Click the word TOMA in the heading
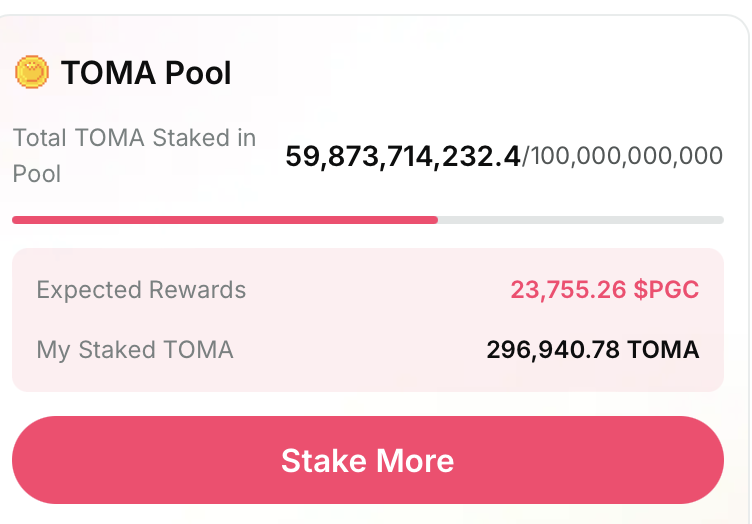The image size is (752, 524). point(109,73)
